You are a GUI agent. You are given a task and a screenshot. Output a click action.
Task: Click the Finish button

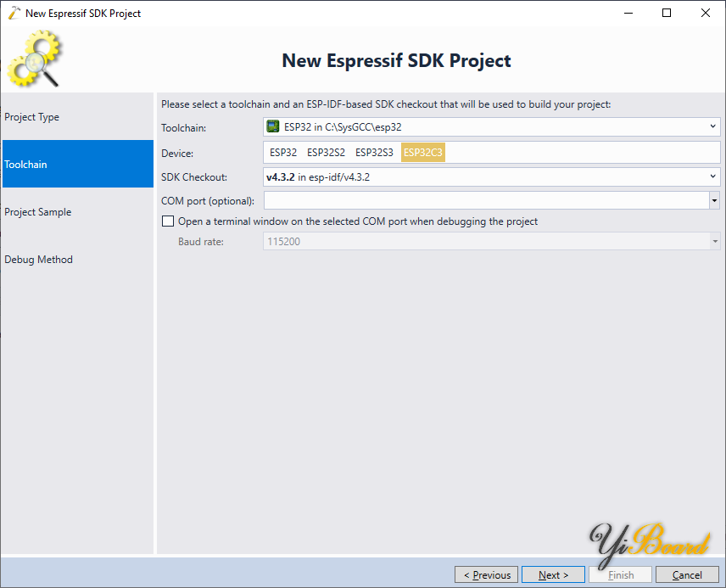pyautogui.click(x=621, y=574)
